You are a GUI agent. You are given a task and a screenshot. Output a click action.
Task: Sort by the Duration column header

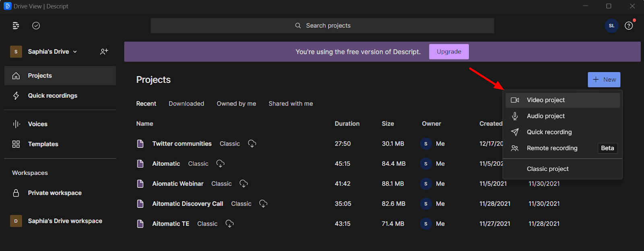347,124
